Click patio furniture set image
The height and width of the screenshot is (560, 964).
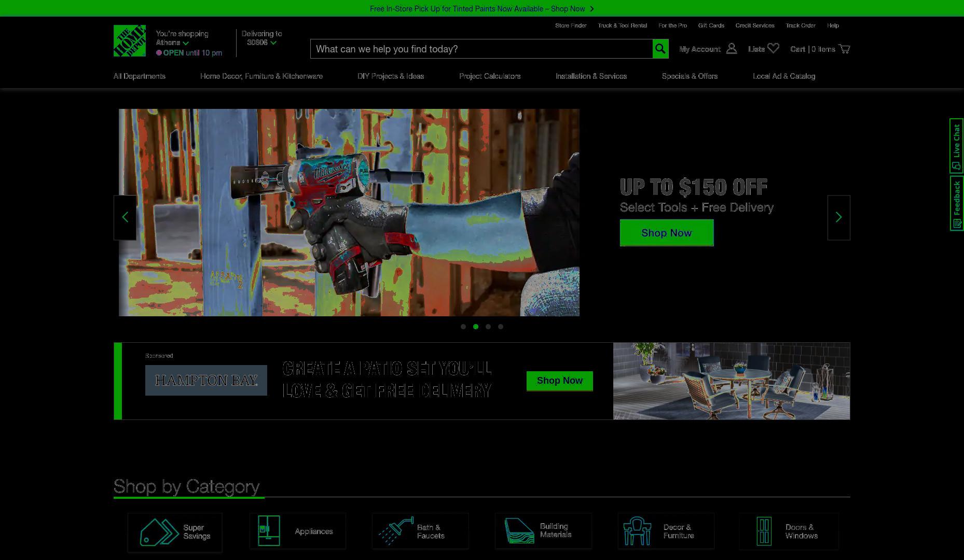click(x=732, y=381)
